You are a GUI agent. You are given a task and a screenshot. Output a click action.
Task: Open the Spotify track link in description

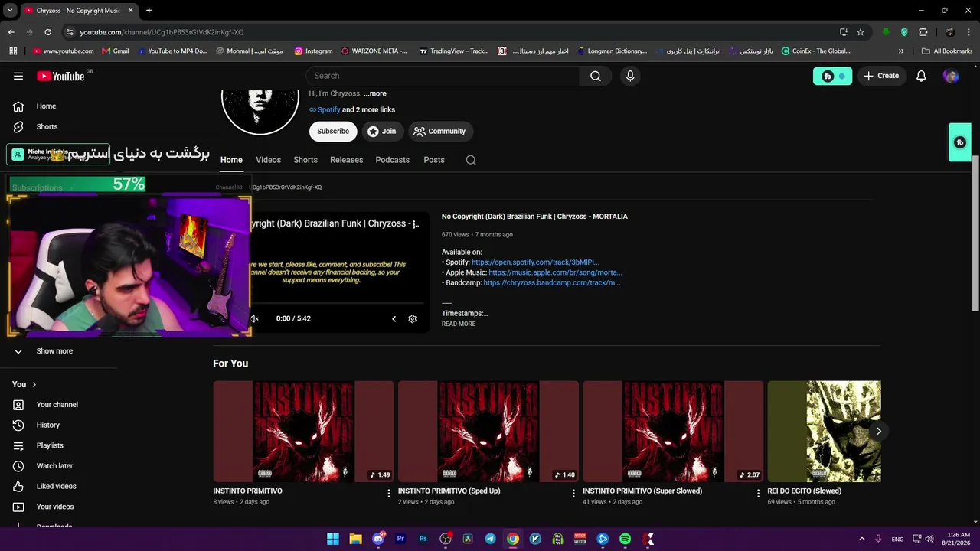[x=535, y=262]
